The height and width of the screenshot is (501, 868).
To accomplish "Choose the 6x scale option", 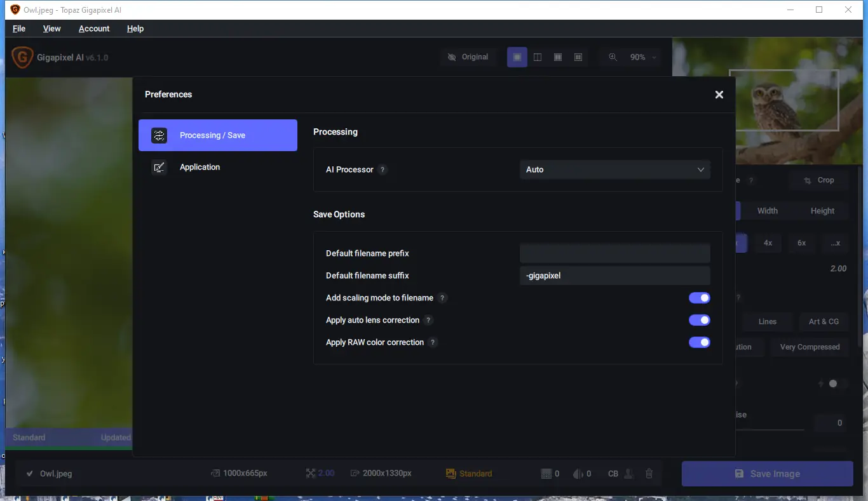I will click(x=802, y=243).
